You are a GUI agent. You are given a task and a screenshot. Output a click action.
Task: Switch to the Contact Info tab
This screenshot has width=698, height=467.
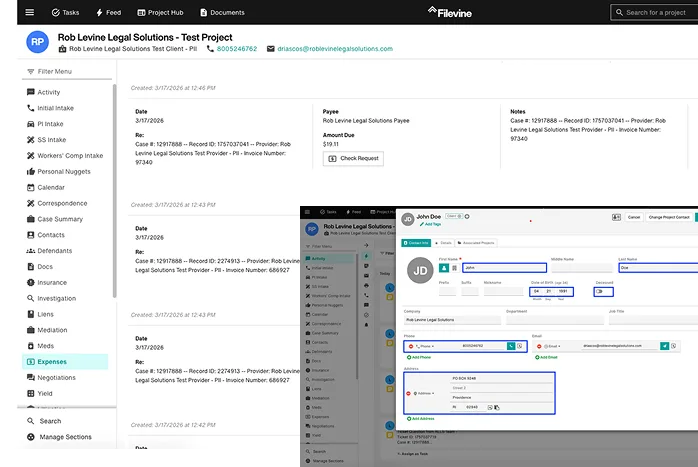(416, 243)
